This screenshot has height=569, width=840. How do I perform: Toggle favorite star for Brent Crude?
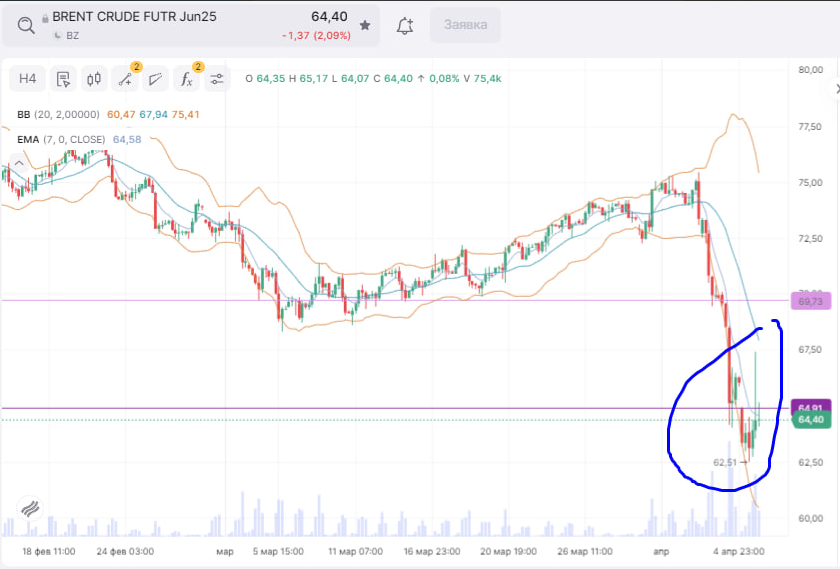[x=365, y=25]
